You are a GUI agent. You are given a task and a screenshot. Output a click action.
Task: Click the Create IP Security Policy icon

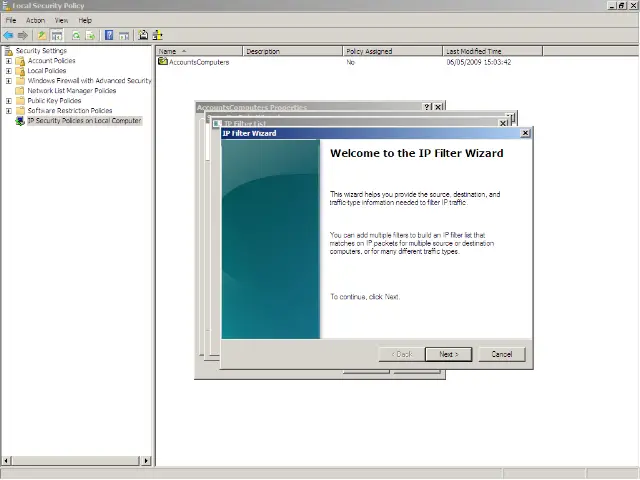coord(143,35)
